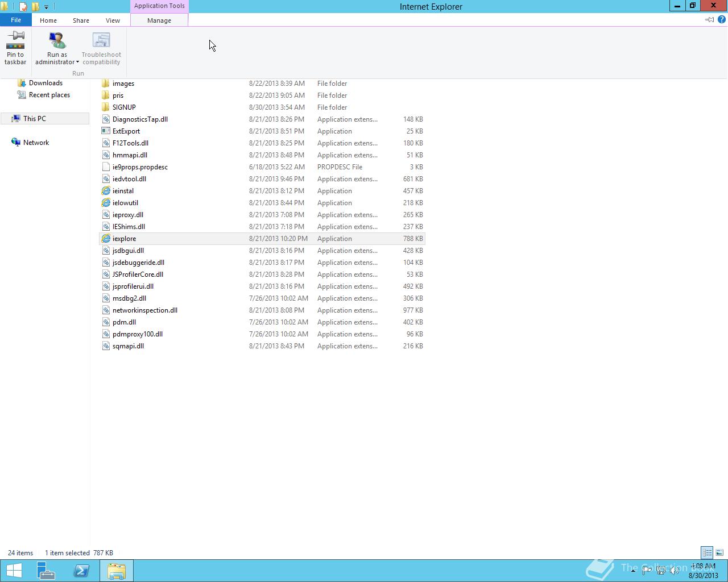Click the 977 KB size cell
The height and width of the screenshot is (582, 728).
point(413,310)
